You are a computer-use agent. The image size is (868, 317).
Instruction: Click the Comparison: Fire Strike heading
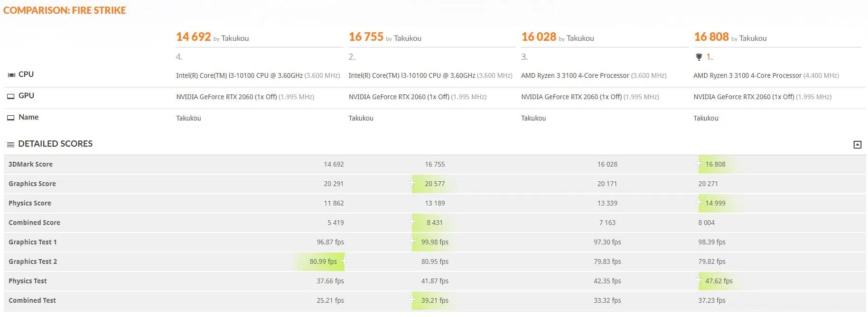click(x=65, y=10)
